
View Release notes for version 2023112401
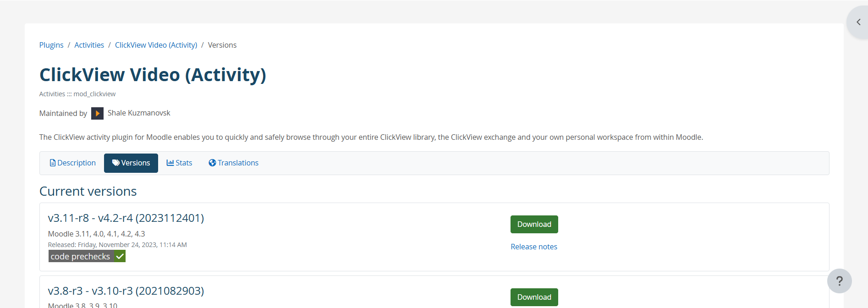[x=534, y=247]
